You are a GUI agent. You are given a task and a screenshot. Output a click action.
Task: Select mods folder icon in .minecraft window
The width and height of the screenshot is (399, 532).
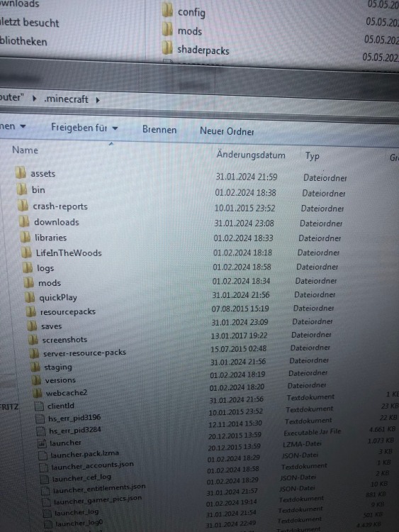point(28,282)
